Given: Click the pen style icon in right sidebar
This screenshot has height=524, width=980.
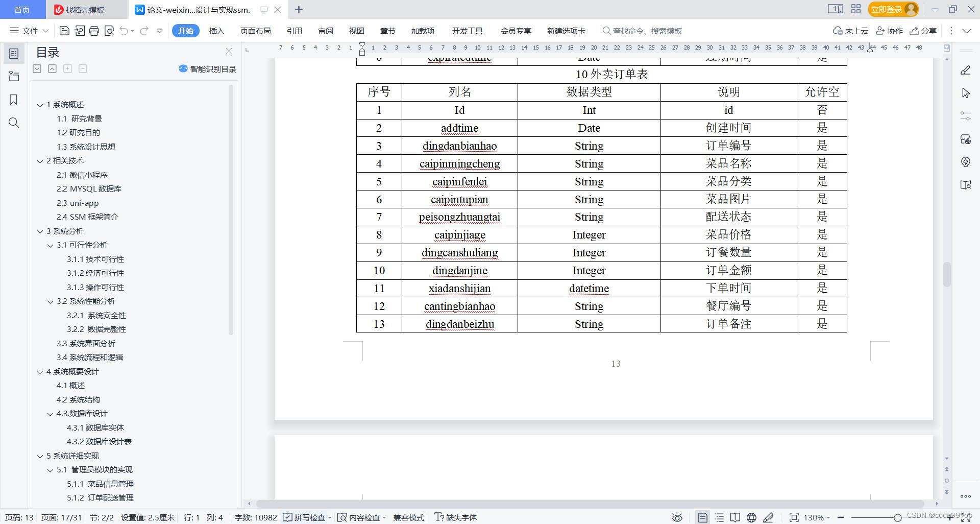Looking at the screenshot, I should coord(965,70).
